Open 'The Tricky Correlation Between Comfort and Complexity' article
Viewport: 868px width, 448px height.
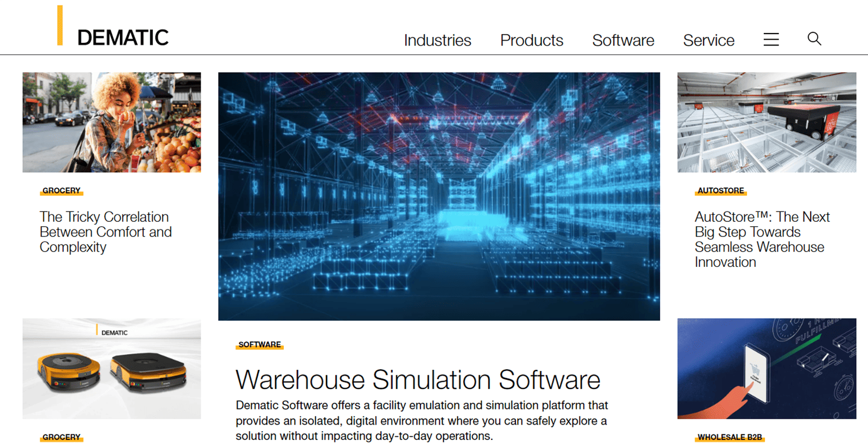(x=106, y=232)
